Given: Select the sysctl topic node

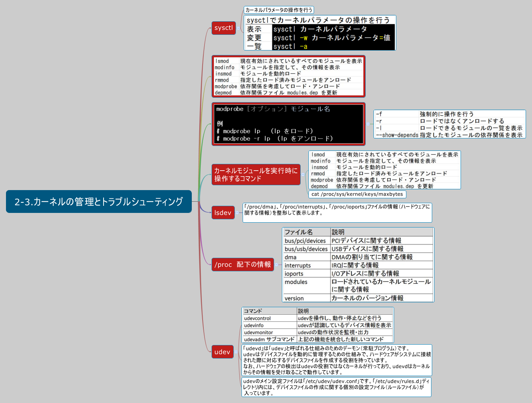Looking at the screenshot, I should 224,28.
